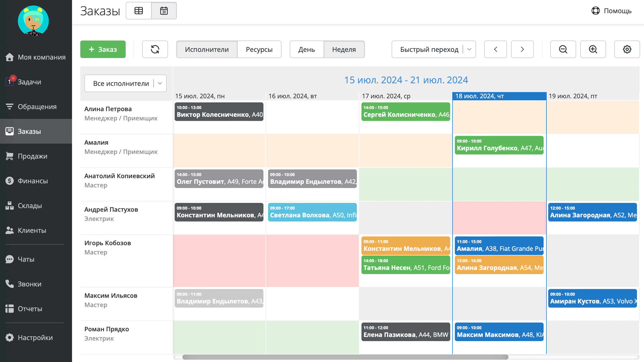This screenshot has height=362, width=644.
Task: Click the user avatar picture
Action: coord(33,21)
